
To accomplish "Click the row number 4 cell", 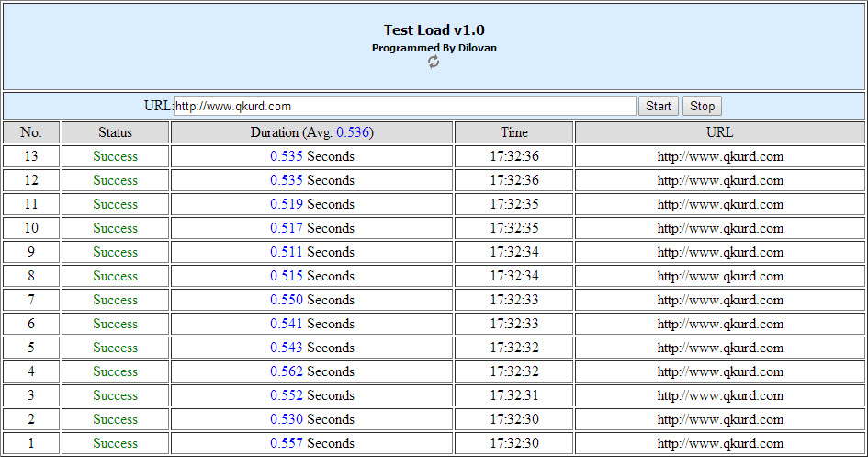I will (x=31, y=371).
